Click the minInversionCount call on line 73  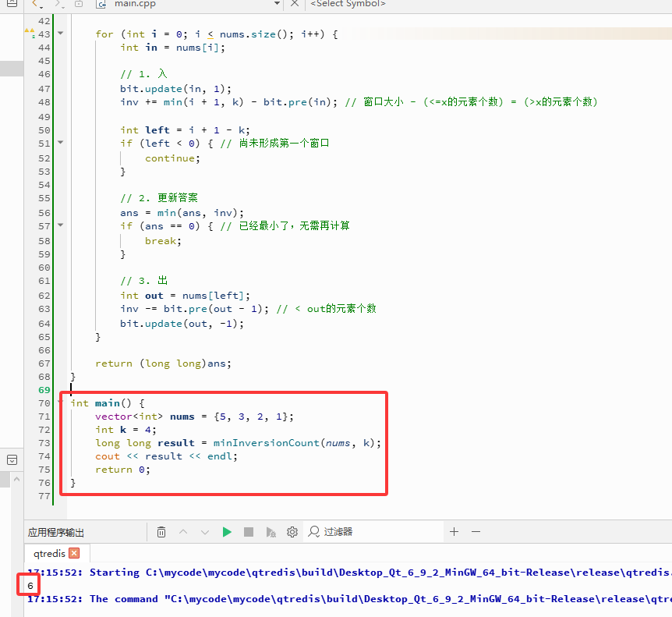point(297,443)
